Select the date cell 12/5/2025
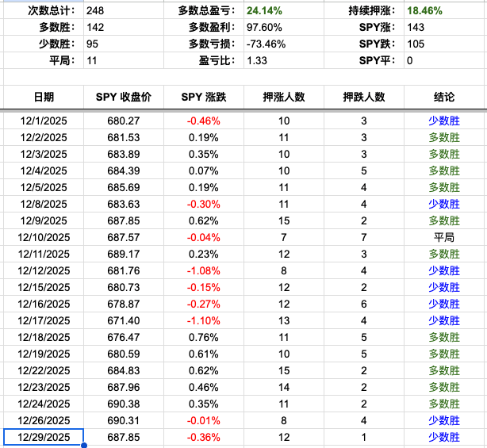Image resolution: width=487 pixels, height=448 pixels. pos(44,187)
